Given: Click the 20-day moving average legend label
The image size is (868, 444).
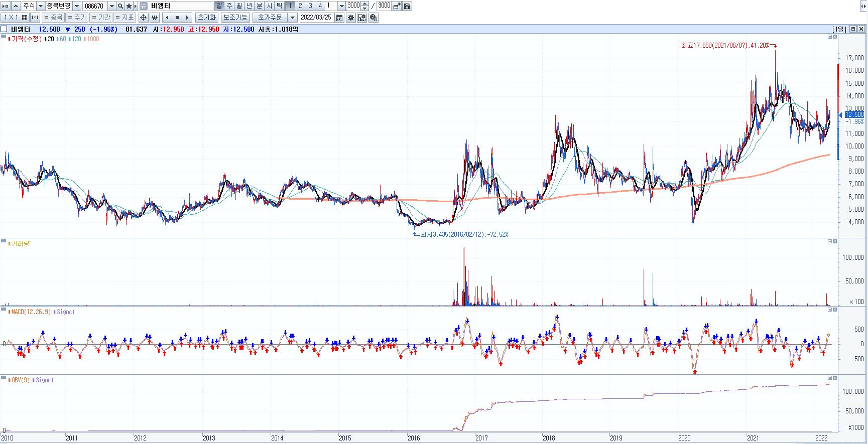Looking at the screenshot, I should tap(50, 39).
